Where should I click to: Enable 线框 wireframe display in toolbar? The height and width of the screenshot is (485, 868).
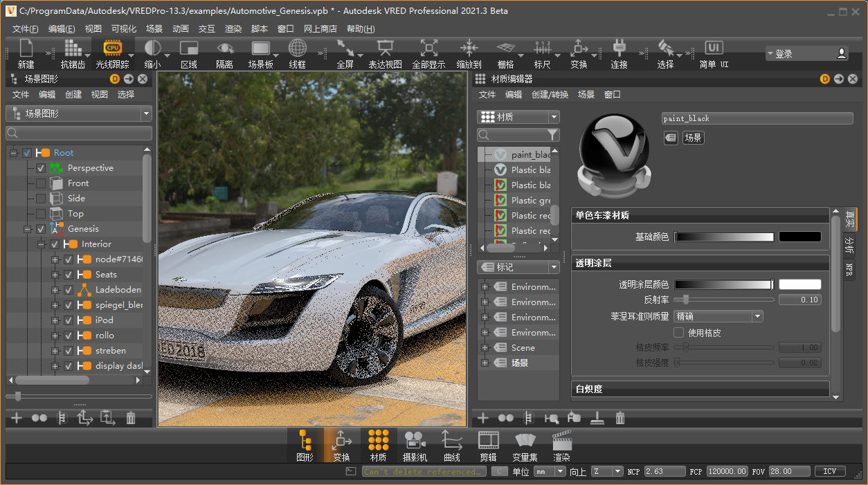(x=298, y=48)
